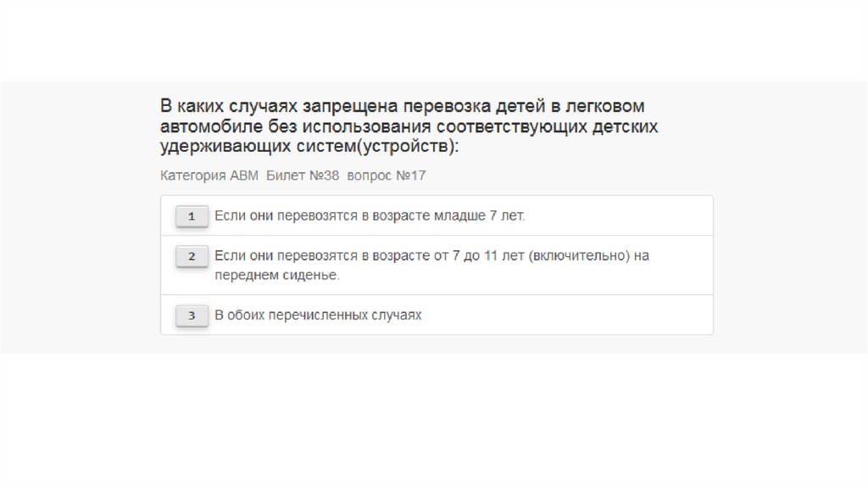Pick the "В обоих перечисленных случаях" answer
The width and height of the screenshot is (868, 487).
coord(318,315)
